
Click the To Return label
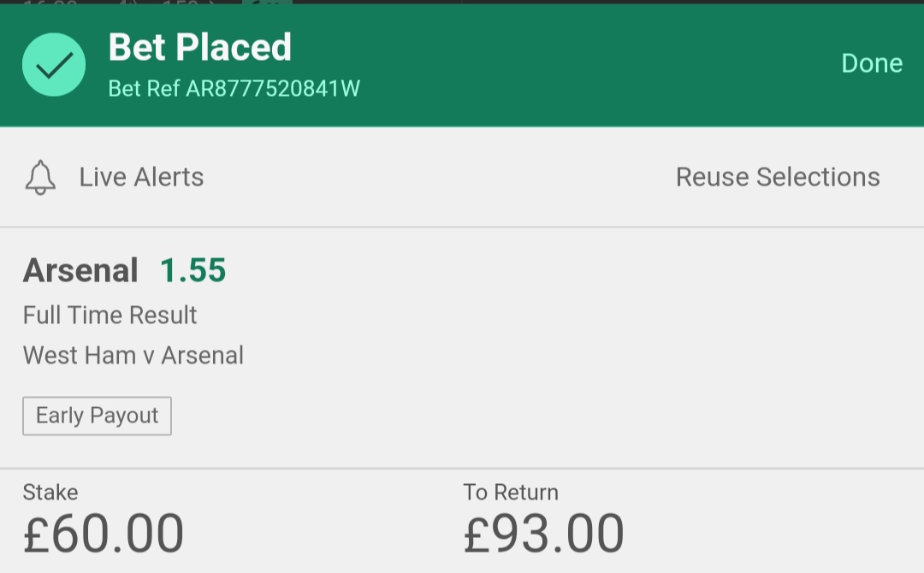(x=510, y=493)
